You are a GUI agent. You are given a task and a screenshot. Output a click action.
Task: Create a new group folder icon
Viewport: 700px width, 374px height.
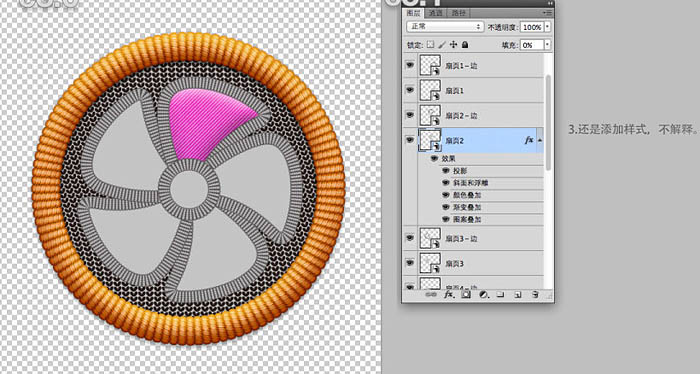(500, 295)
